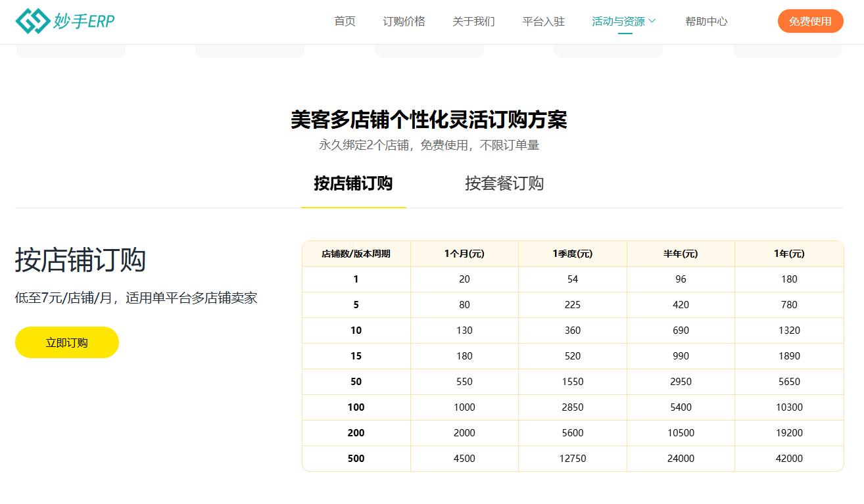Click the 20 yuan one-month price cell
The height and width of the screenshot is (504, 864).
click(464, 279)
